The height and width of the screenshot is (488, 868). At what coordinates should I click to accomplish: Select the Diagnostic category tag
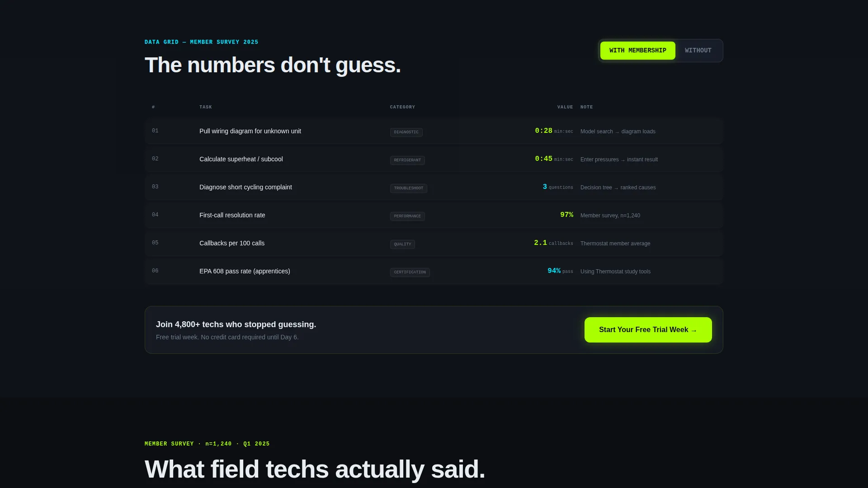406,132
